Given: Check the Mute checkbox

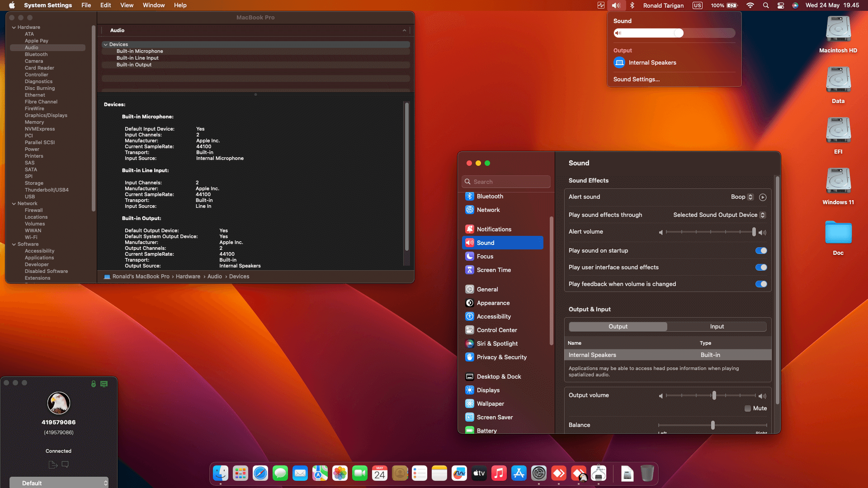Looking at the screenshot, I should pyautogui.click(x=748, y=408).
